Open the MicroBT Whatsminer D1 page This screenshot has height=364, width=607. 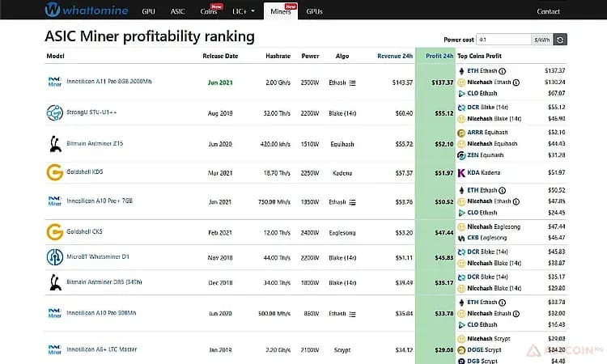pyautogui.click(x=98, y=256)
